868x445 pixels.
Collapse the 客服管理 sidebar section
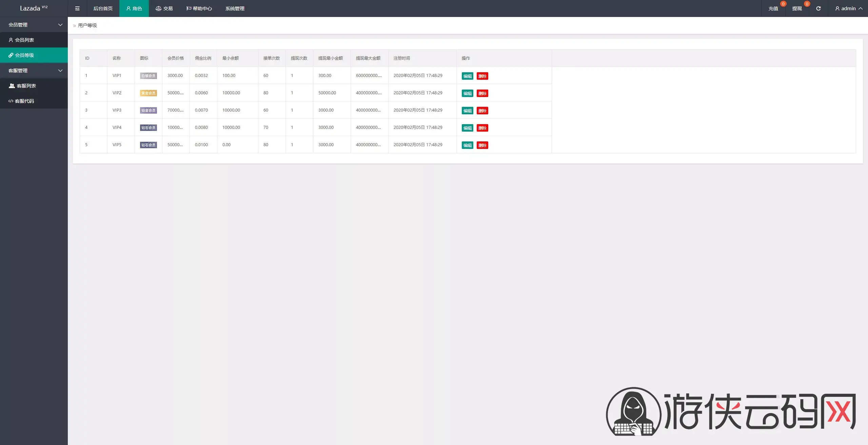(x=34, y=71)
